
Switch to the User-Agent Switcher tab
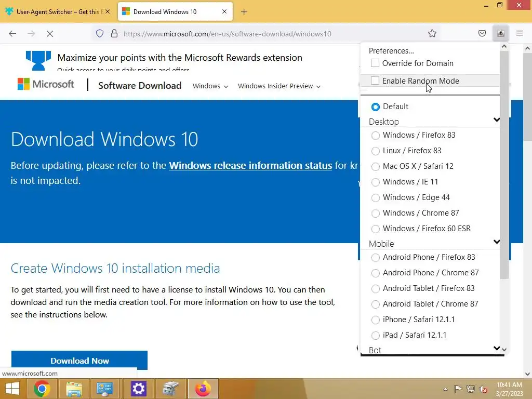pyautogui.click(x=58, y=12)
